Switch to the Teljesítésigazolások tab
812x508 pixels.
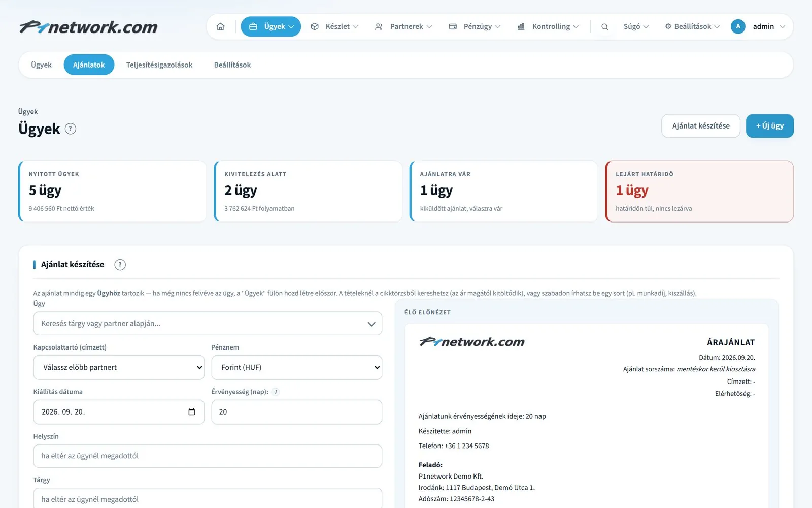[159, 65]
